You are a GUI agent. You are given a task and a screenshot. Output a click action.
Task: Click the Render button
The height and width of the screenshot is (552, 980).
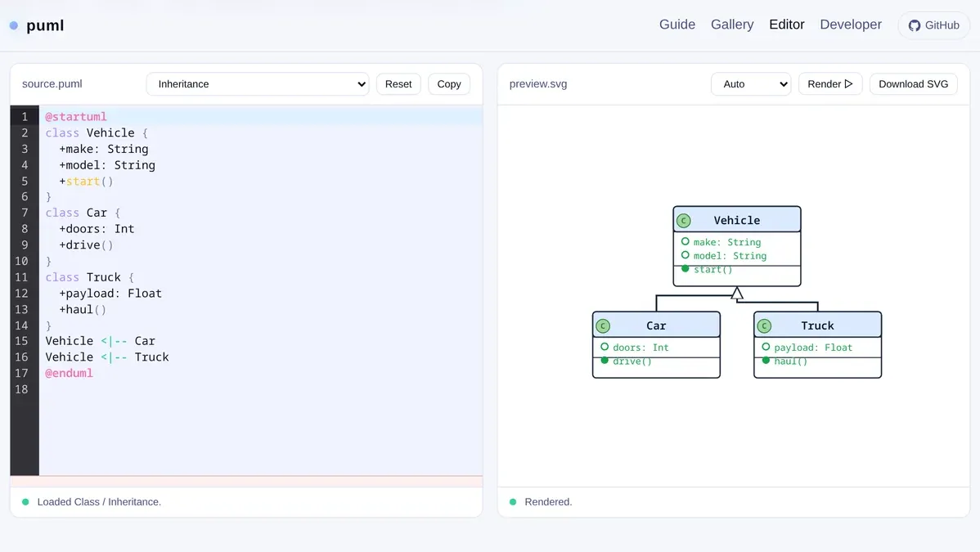[x=830, y=83]
